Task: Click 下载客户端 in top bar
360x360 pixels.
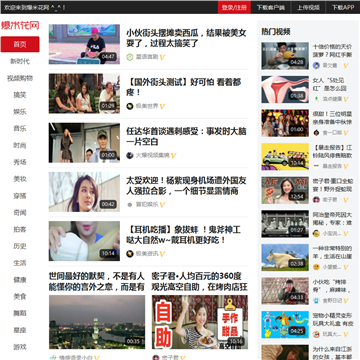Action: click(x=271, y=7)
